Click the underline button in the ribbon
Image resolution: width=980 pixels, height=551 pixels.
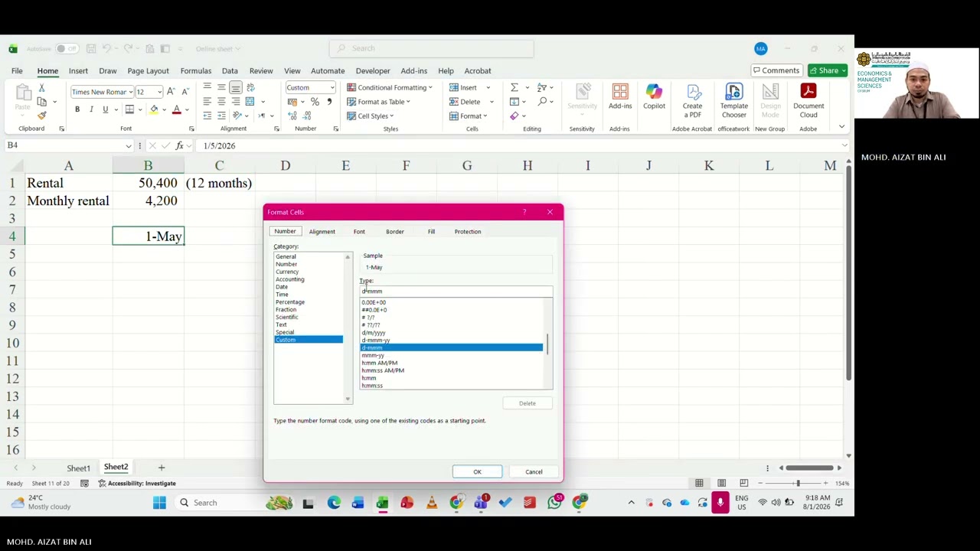105,109
